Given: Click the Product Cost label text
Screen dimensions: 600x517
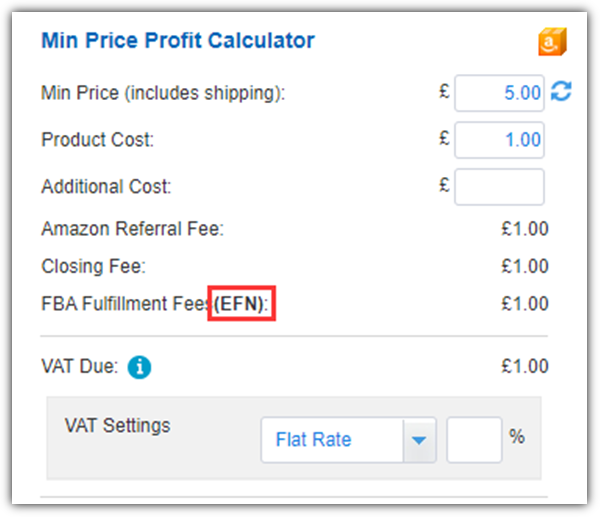Looking at the screenshot, I should [x=98, y=140].
